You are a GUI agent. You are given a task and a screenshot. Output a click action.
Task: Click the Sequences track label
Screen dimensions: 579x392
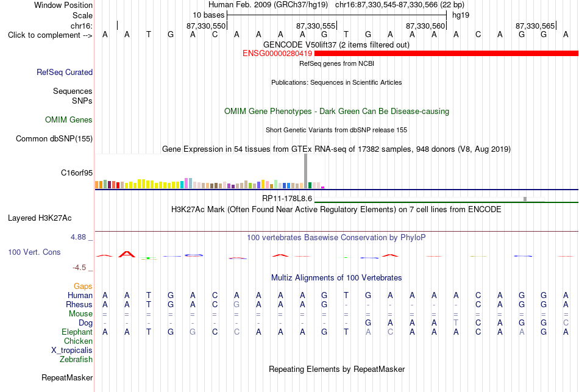pos(73,91)
